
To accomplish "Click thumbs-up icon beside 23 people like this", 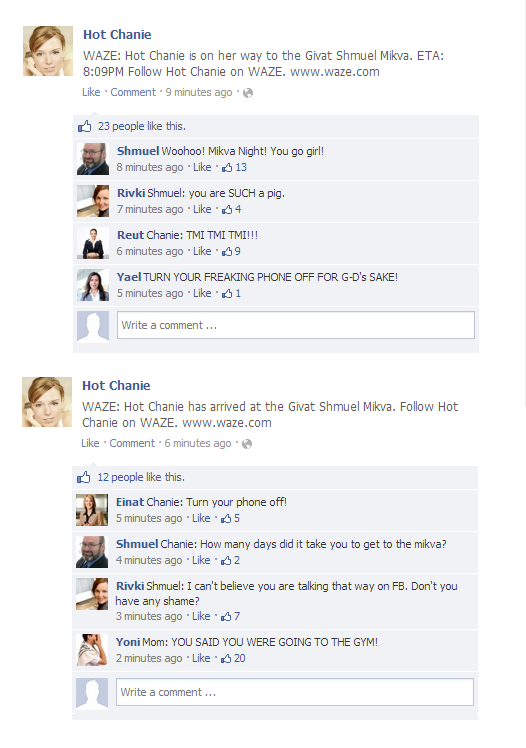I will (84, 126).
